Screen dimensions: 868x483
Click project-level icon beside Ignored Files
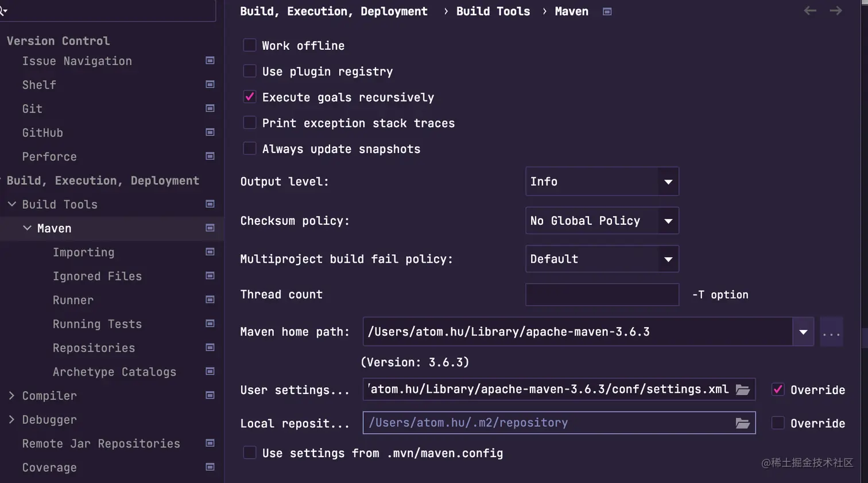coord(210,276)
